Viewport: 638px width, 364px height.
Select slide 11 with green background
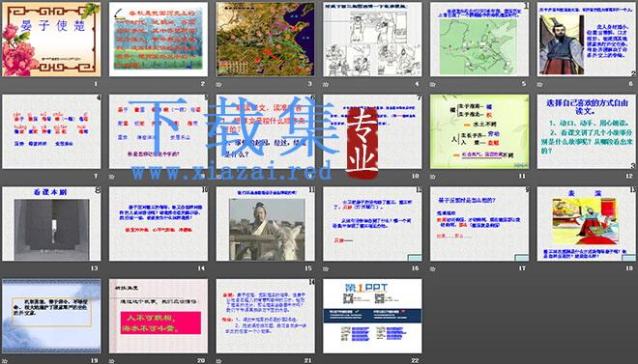tap(479, 131)
